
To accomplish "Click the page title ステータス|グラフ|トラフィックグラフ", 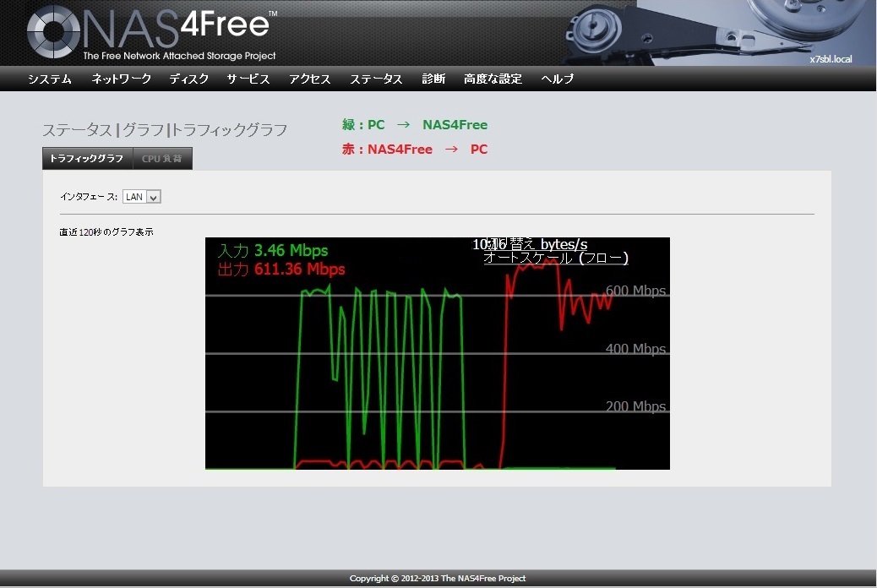I will tap(165, 130).
